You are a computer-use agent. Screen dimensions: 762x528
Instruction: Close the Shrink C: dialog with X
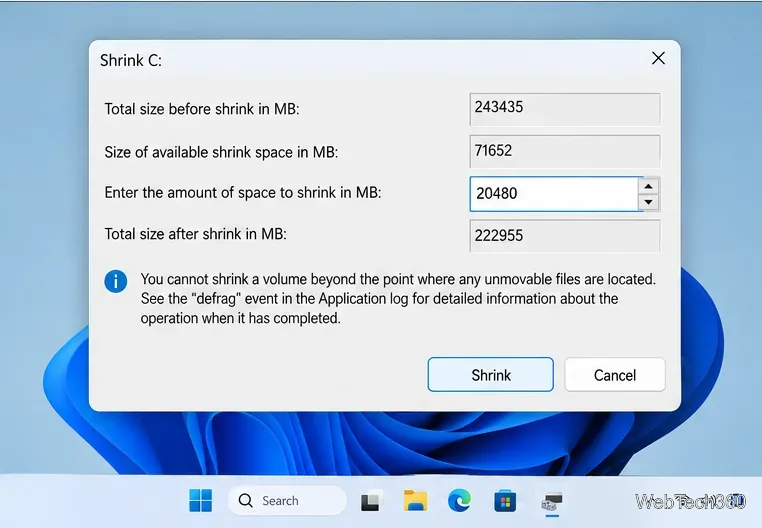pyautogui.click(x=658, y=58)
